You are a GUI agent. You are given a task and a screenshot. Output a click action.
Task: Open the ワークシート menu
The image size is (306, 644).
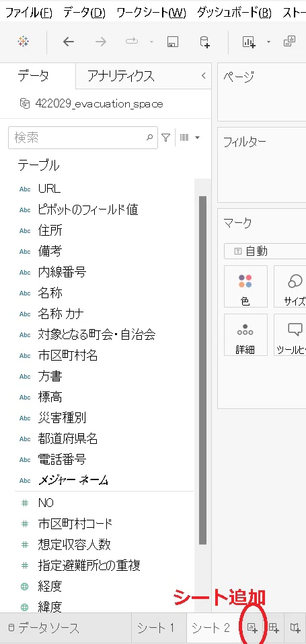151,13
